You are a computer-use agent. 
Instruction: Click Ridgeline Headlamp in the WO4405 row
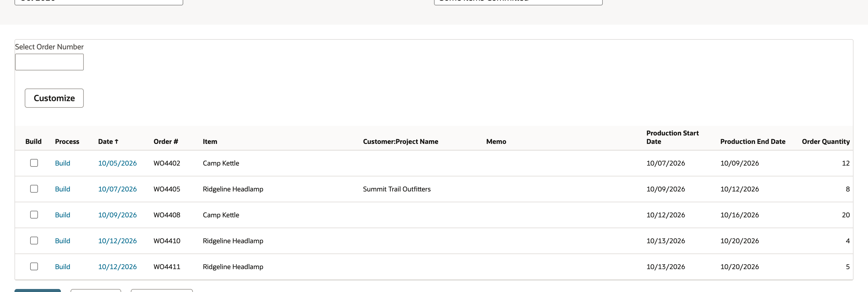pos(233,189)
